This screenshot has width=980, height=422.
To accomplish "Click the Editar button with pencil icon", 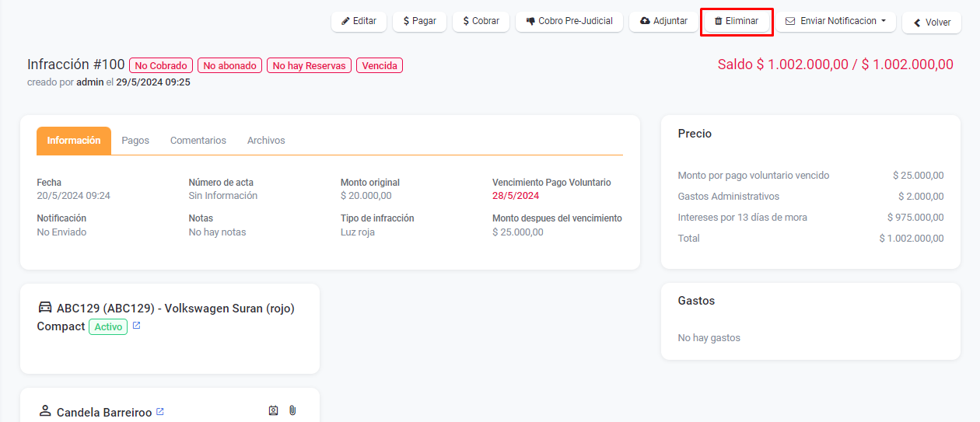I will 359,21.
